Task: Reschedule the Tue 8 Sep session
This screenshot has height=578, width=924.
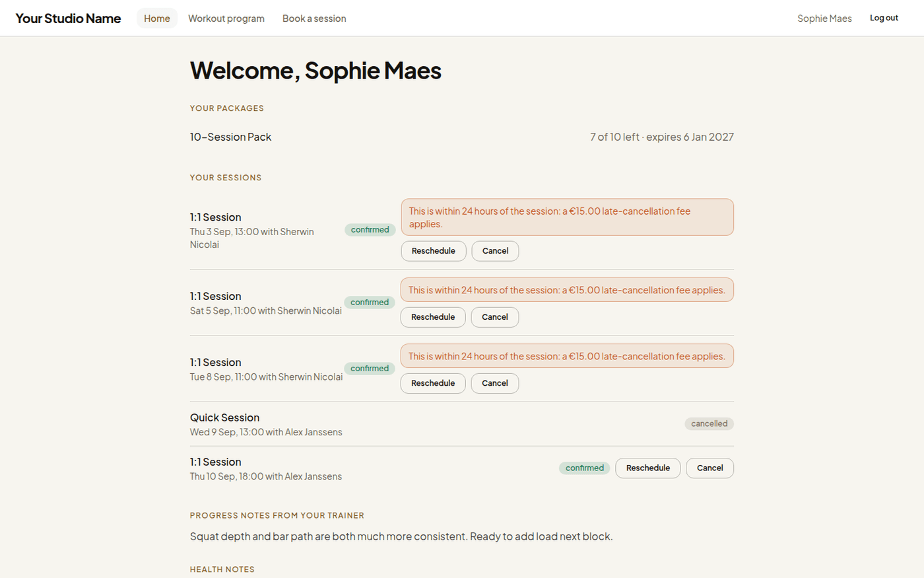Action: 433,383
